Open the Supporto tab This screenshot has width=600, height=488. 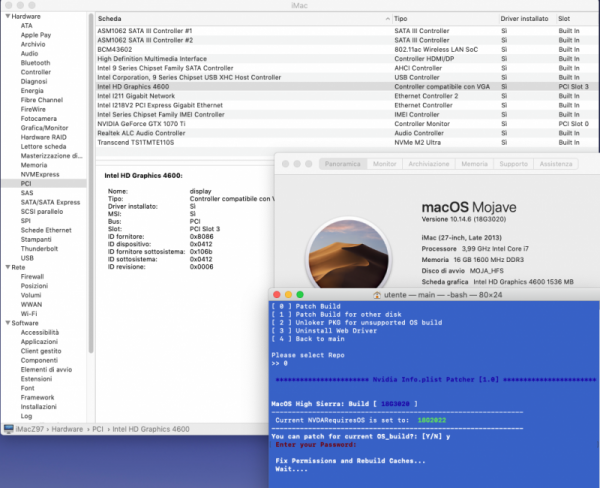tap(514, 163)
